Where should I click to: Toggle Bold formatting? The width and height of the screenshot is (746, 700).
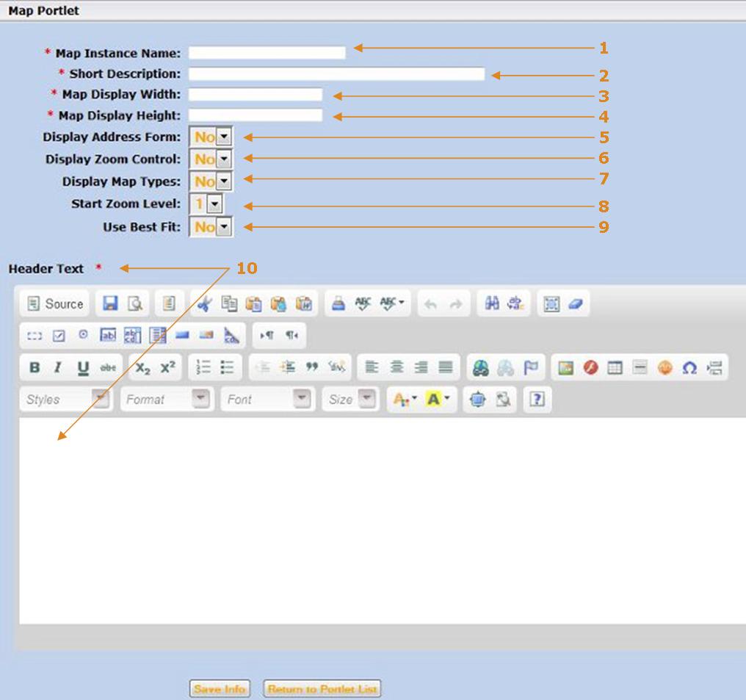click(x=35, y=367)
